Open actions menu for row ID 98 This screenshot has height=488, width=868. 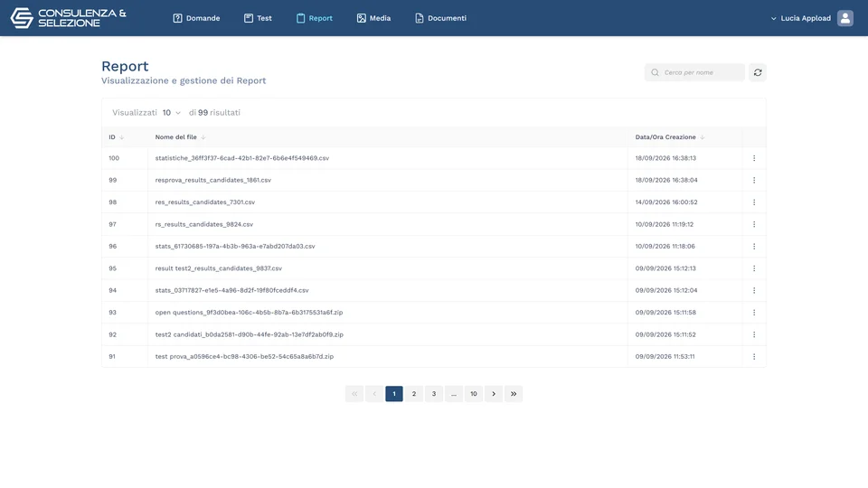tap(754, 202)
